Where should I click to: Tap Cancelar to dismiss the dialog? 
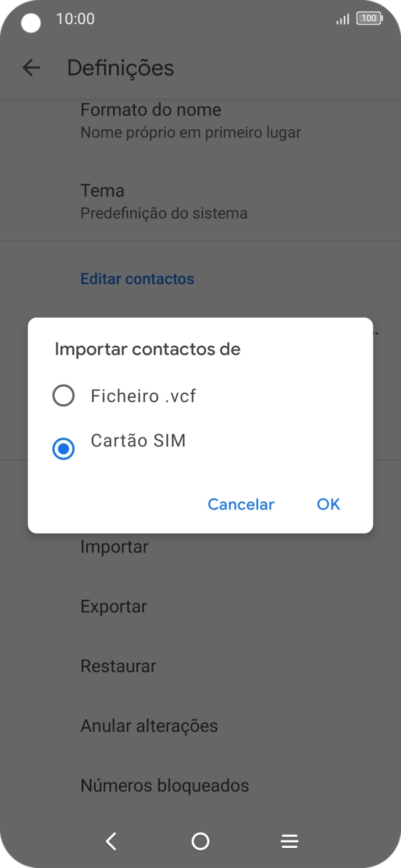pos(241,504)
